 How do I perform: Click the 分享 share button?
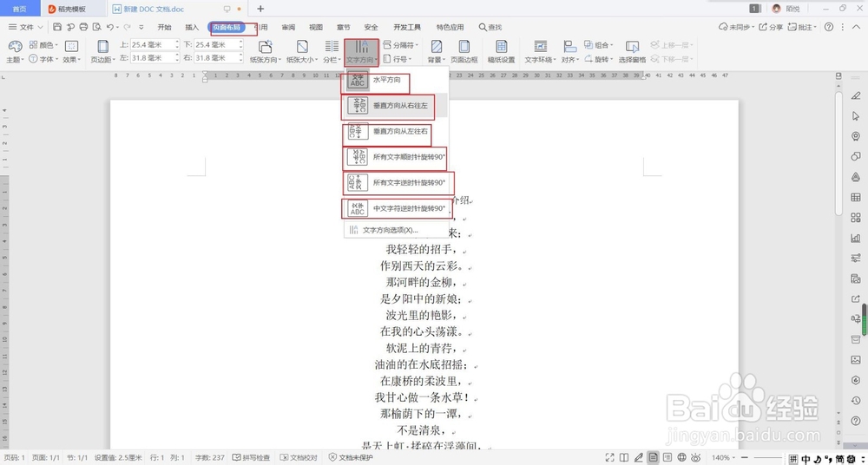[x=771, y=27]
